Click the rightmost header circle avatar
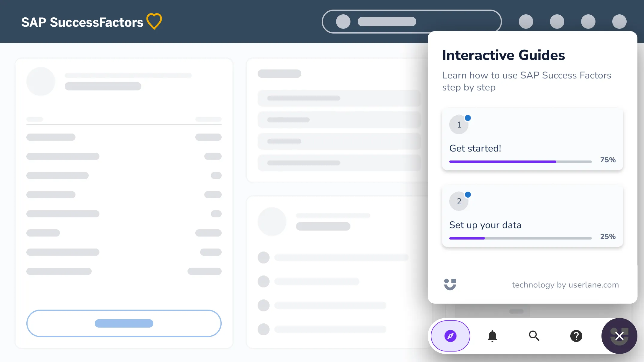644x362 pixels. [619, 22]
